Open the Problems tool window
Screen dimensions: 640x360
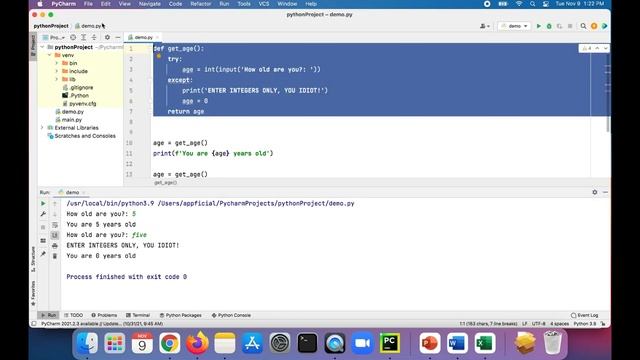point(104,316)
